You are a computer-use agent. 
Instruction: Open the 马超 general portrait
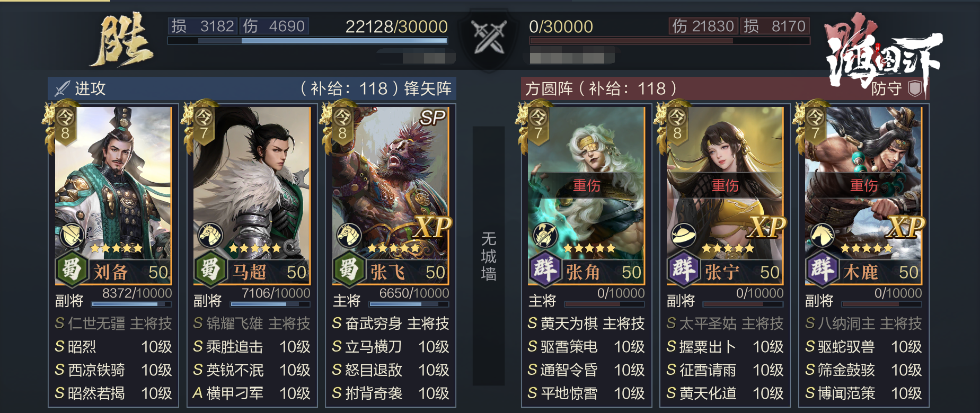pyautogui.click(x=252, y=179)
